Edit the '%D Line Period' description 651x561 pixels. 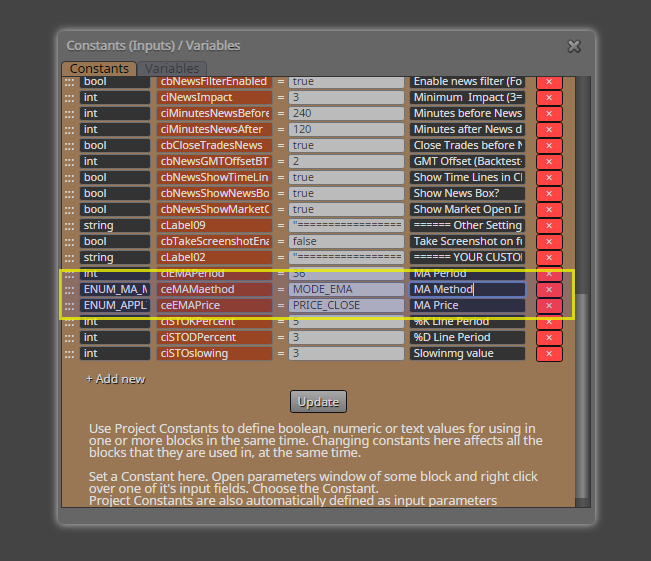point(467,337)
